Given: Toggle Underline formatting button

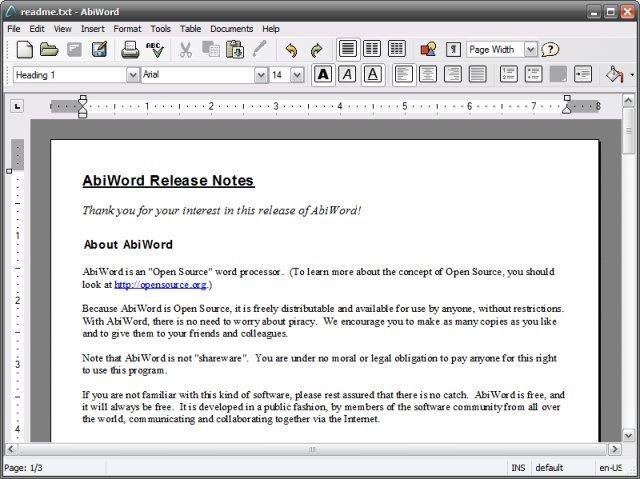Looking at the screenshot, I should (x=373, y=75).
